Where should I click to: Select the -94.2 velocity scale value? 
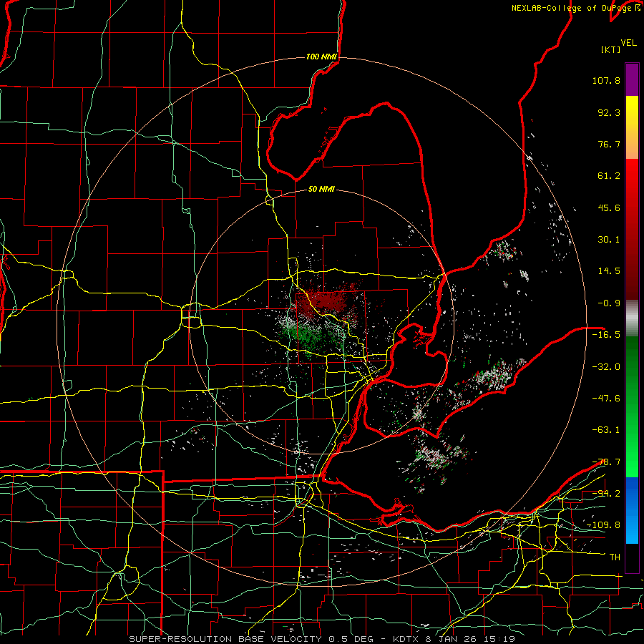(606, 494)
